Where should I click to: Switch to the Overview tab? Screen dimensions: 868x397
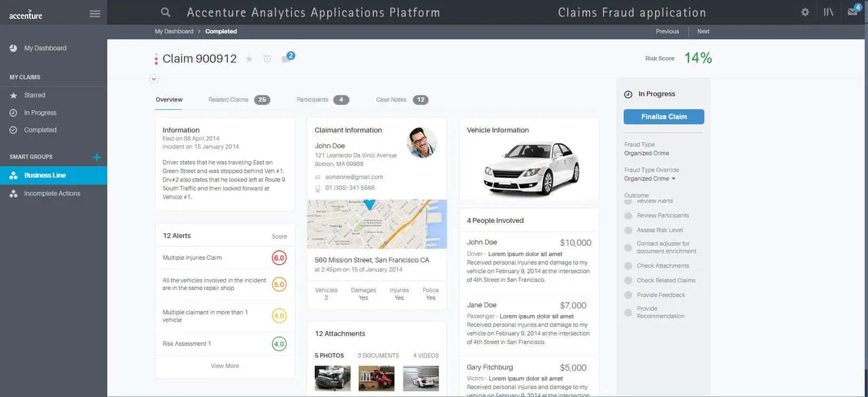click(169, 100)
